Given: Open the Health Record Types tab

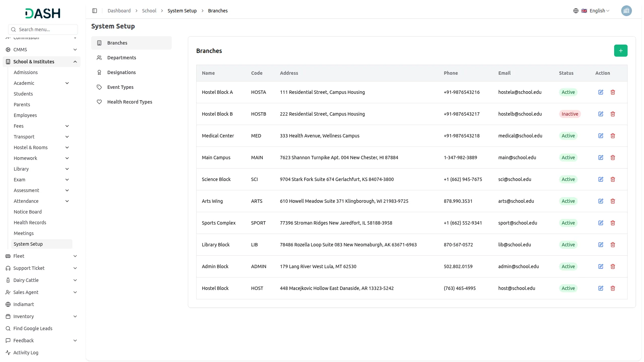Looking at the screenshot, I should (x=129, y=102).
